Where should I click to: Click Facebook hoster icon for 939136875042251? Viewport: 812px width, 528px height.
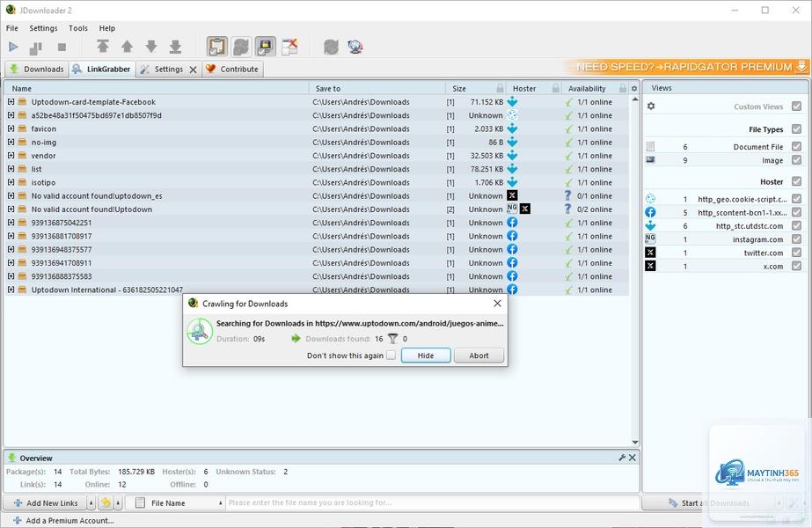coord(512,223)
